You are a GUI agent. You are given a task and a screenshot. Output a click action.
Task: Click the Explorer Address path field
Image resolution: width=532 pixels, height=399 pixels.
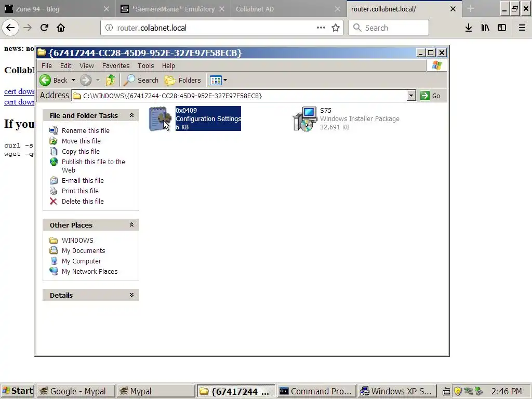pos(239,96)
